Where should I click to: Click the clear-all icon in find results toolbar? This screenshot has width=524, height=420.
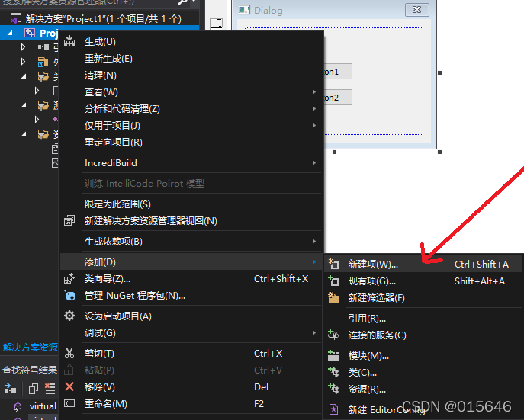point(50,389)
